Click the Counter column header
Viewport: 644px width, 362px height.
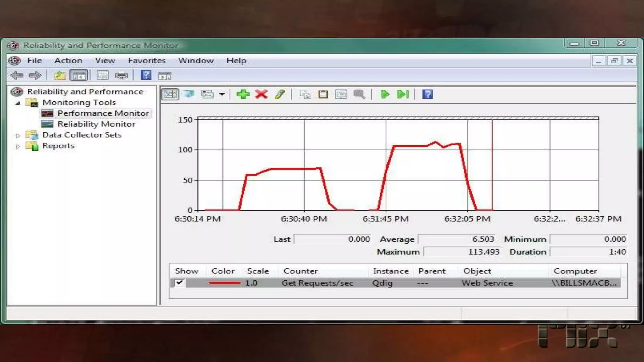click(x=300, y=271)
